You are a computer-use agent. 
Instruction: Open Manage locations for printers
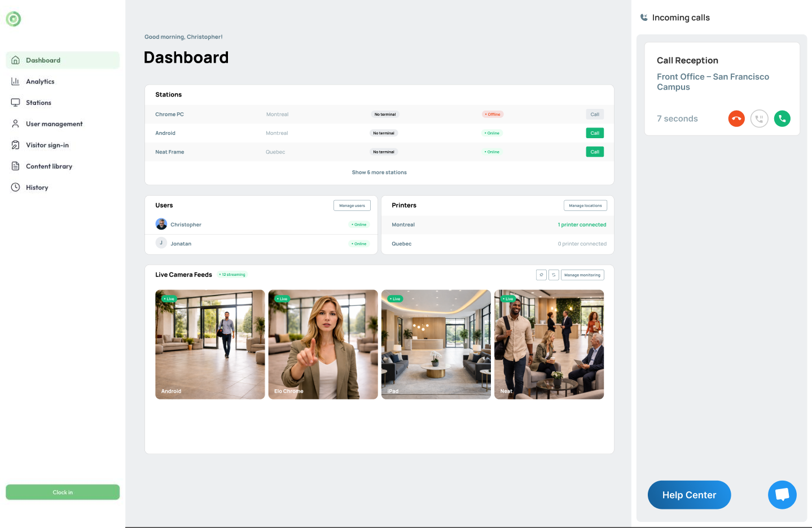coord(585,205)
